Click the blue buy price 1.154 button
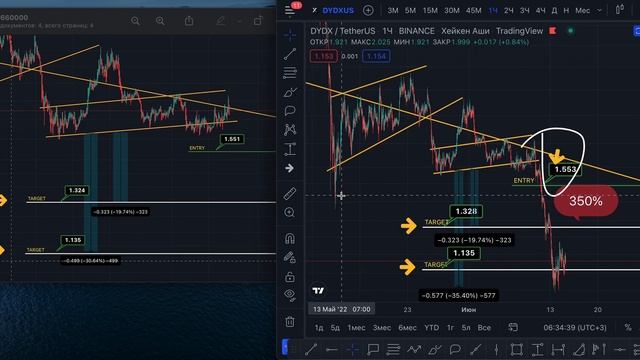 point(376,56)
